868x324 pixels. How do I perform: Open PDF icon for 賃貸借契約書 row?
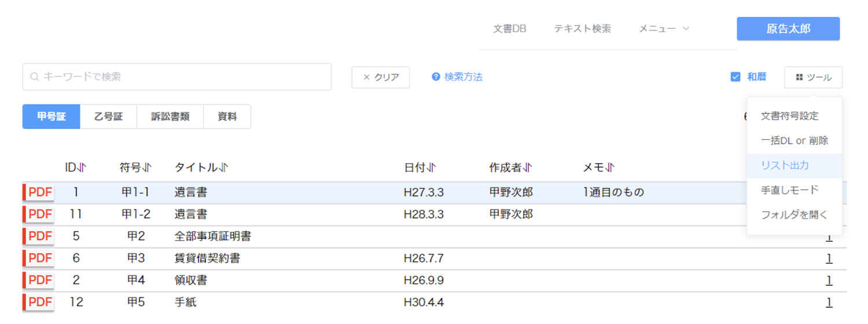coord(39,259)
